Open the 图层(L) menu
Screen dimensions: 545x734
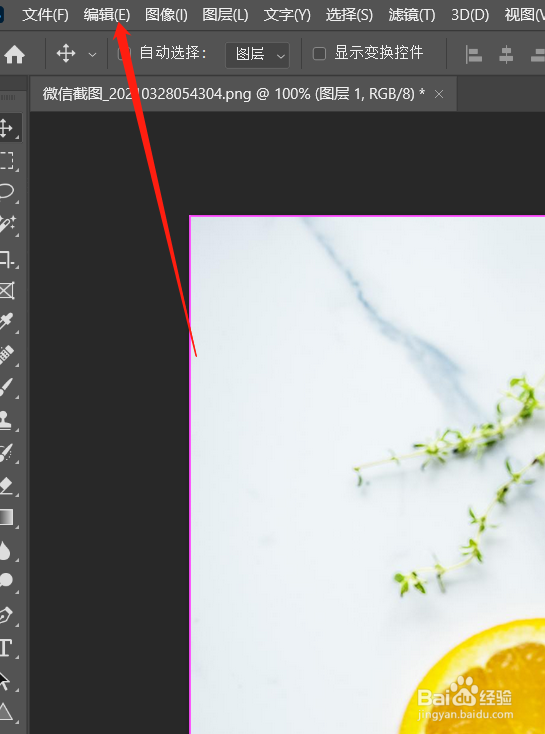tap(225, 15)
